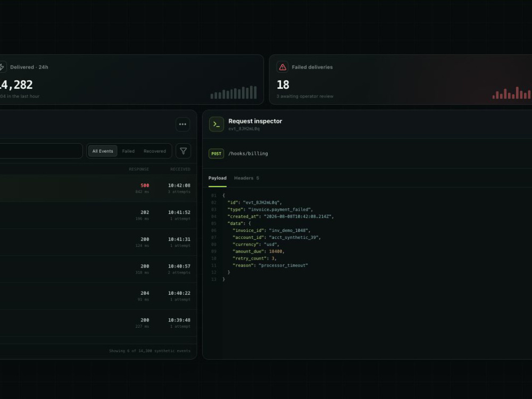
Task: Click the RECEIVED column header
Action: point(180,169)
